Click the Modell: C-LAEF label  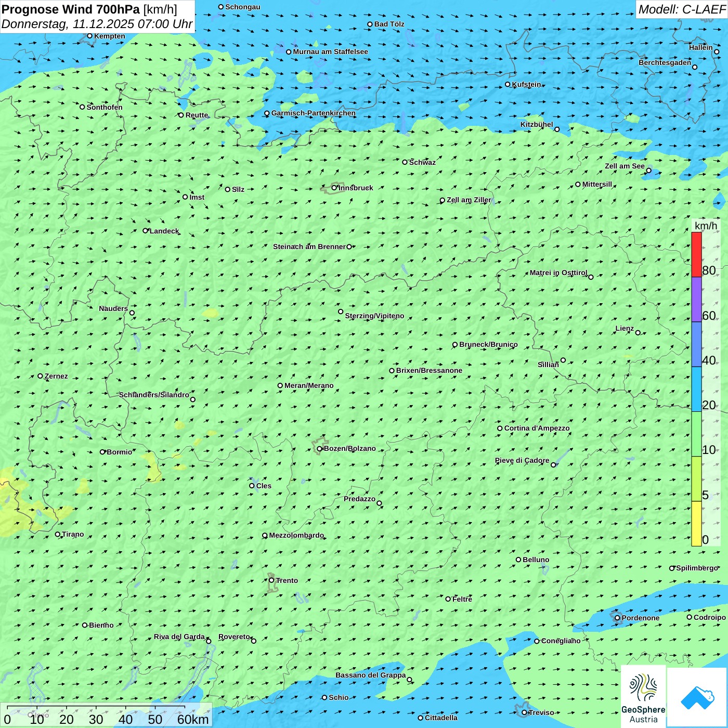pos(681,9)
